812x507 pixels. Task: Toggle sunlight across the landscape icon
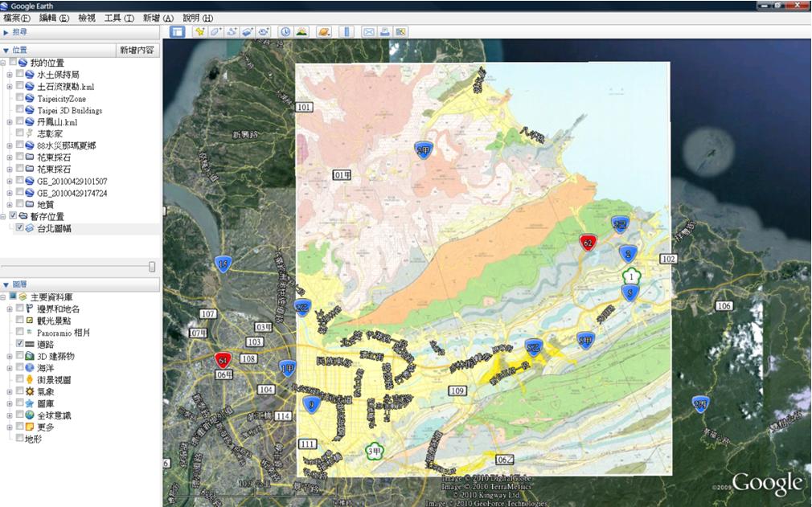click(301, 31)
